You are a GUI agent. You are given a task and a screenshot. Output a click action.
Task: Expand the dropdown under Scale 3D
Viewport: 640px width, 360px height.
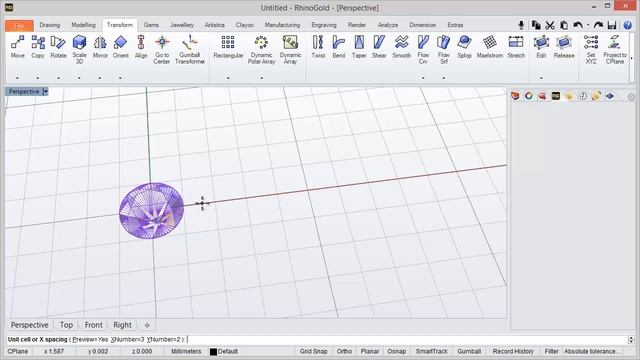click(79, 78)
